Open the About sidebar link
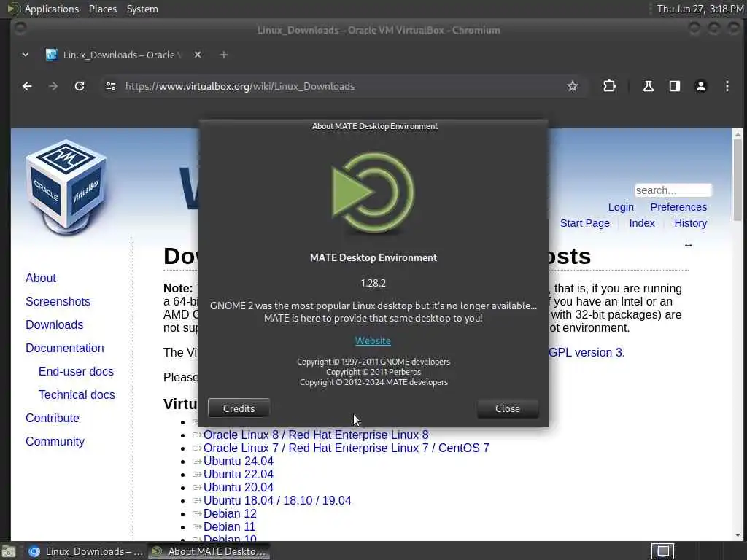The height and width of the screenshot is (560, 747). point(41,278)
